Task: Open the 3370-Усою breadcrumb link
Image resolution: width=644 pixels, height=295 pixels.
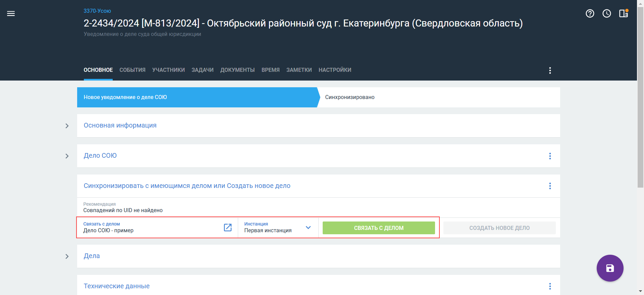Action: 97,11
